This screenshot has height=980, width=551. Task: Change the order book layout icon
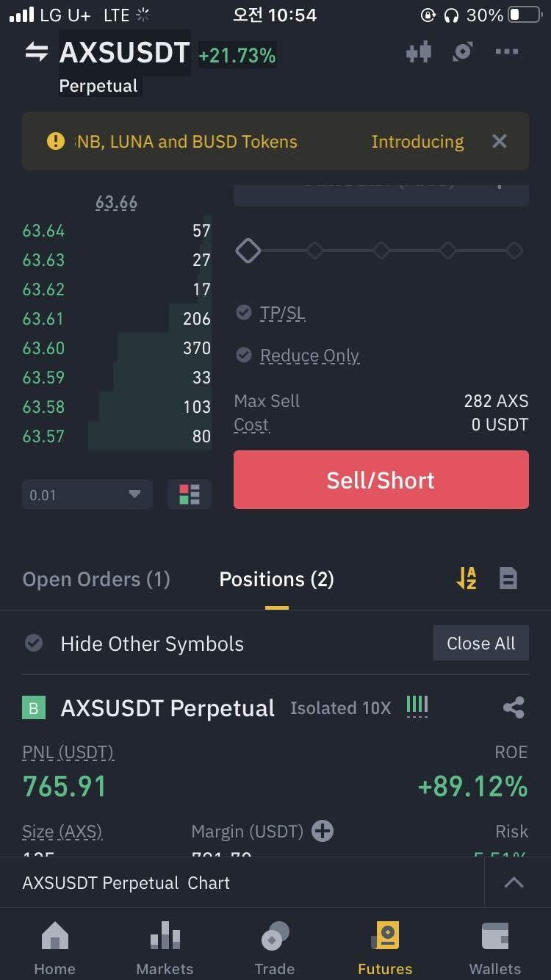[190, 494]
